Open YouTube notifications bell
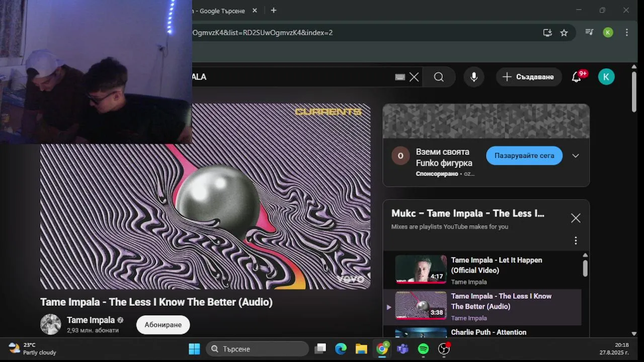The height and width of the screenshot is (362, 644). [577, 77]
